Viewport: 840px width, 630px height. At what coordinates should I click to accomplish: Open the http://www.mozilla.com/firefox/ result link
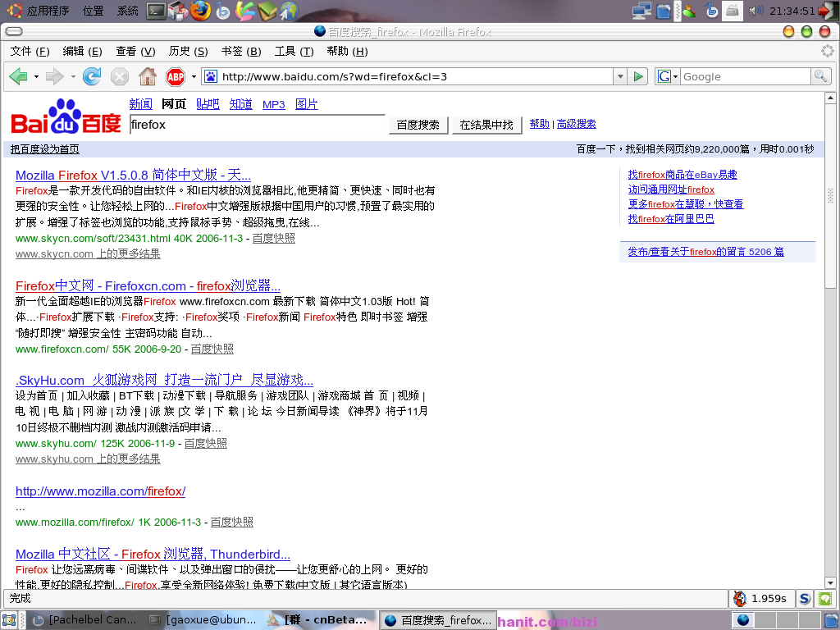[101, 491]
